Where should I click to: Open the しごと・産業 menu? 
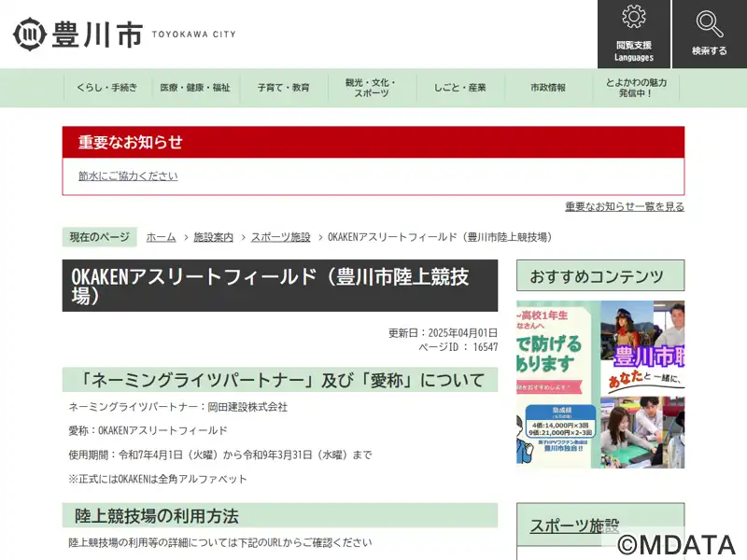tap(460, 88)
